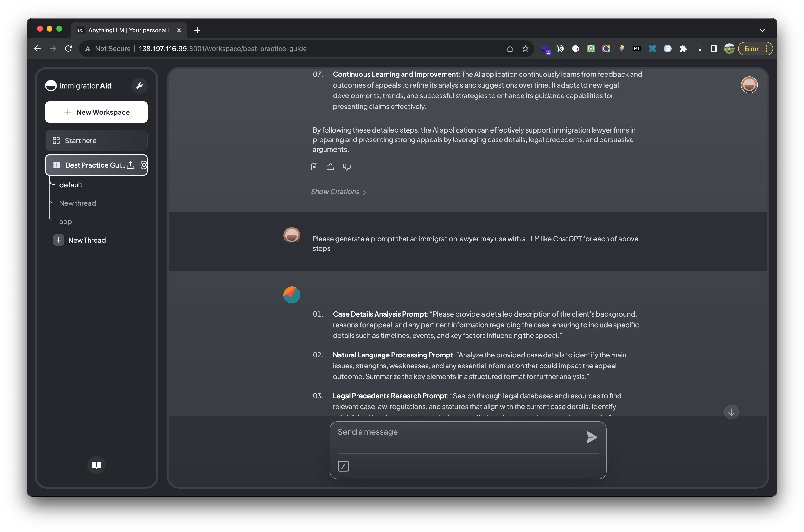Click the New Workspace button
Image resolution: width=804 pixels, height=532 pixels.
96,112
